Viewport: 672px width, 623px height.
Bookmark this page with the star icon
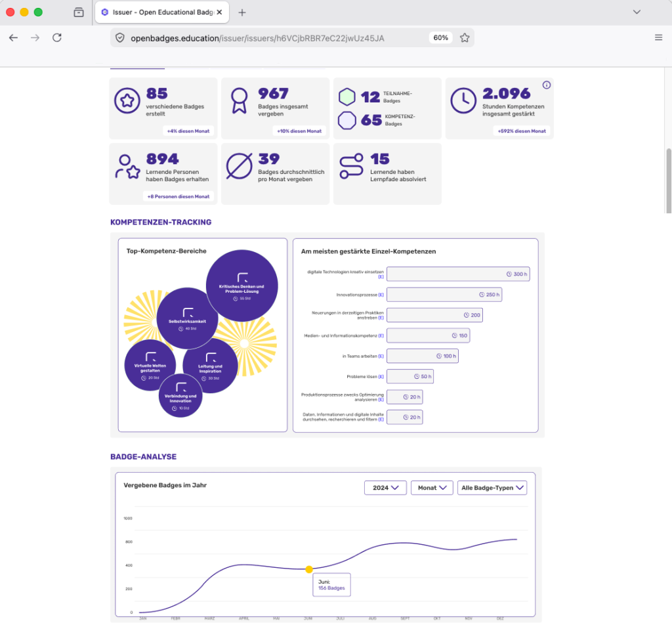(x=465, y=37)
